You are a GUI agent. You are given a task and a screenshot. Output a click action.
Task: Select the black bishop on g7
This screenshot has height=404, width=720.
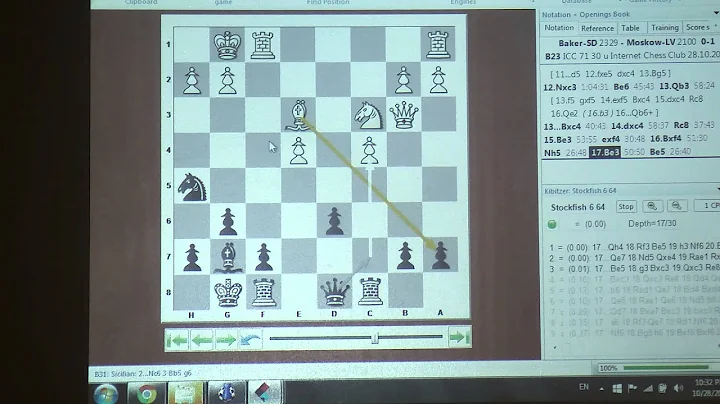click(x=227, y=256)
